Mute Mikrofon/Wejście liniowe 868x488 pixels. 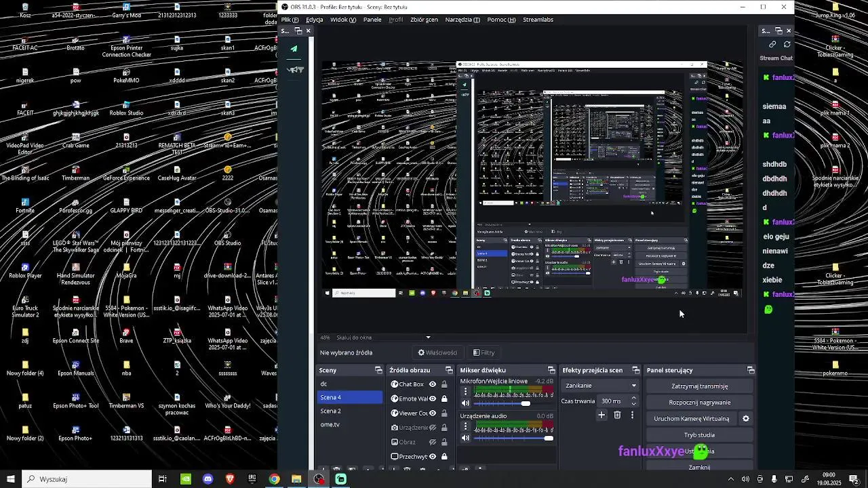point(465,403)
